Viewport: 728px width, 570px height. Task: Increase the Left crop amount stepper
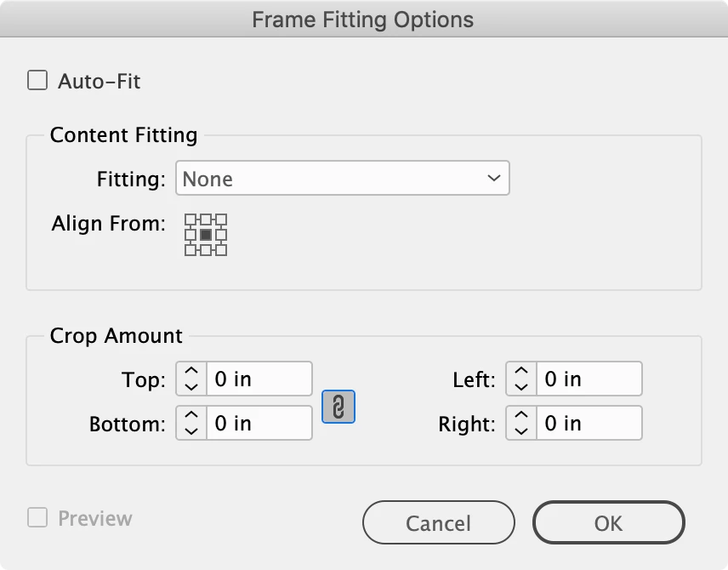(x=521, y=372)
